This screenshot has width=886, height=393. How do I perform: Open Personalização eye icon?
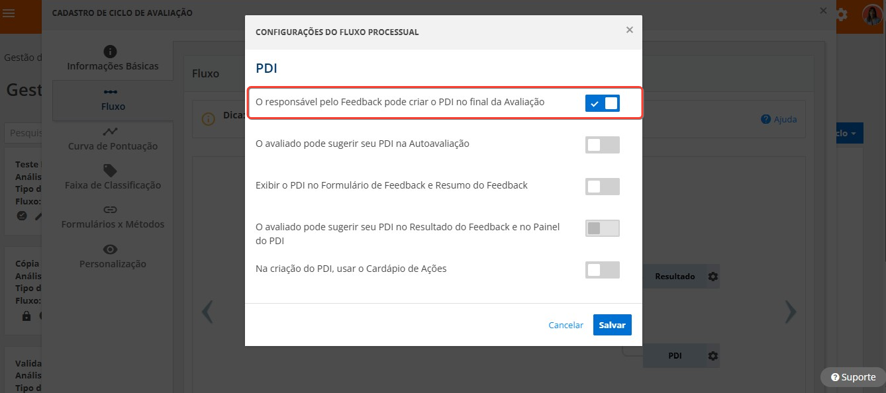(x=110, y=249)
